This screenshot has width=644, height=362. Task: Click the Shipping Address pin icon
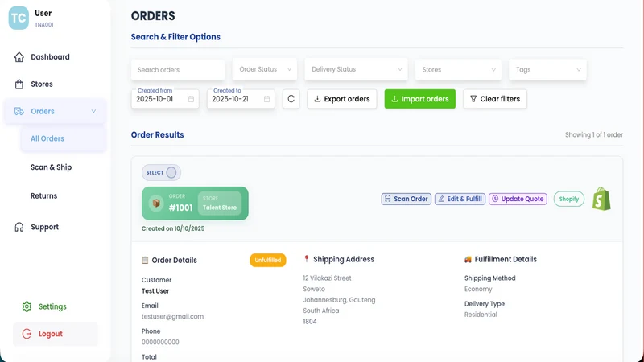click(307, 259)
